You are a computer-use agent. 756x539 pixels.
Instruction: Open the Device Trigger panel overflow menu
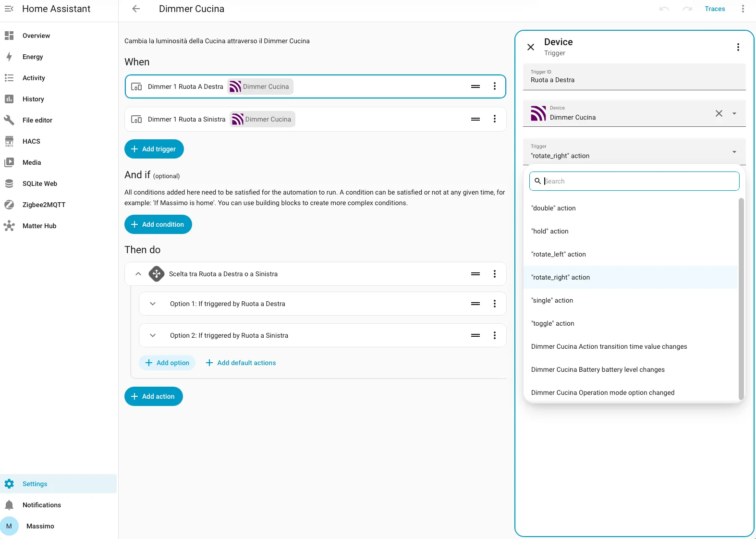738,47
